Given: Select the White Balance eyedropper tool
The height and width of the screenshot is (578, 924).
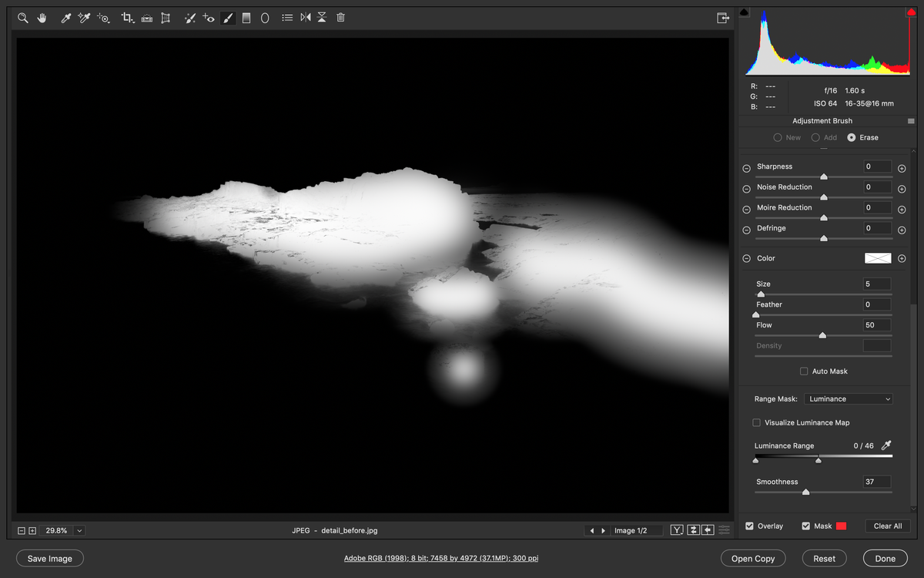Looking at the screenshot, I should [65, 17].
